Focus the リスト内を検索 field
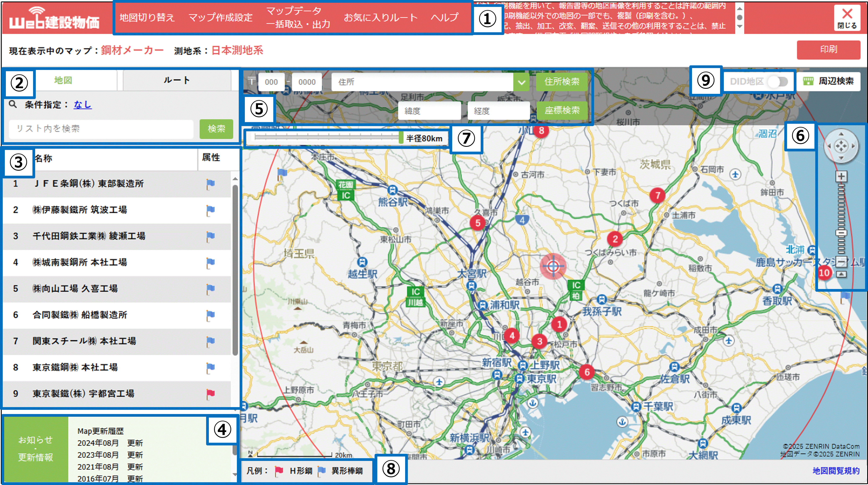 pos(101,129)
